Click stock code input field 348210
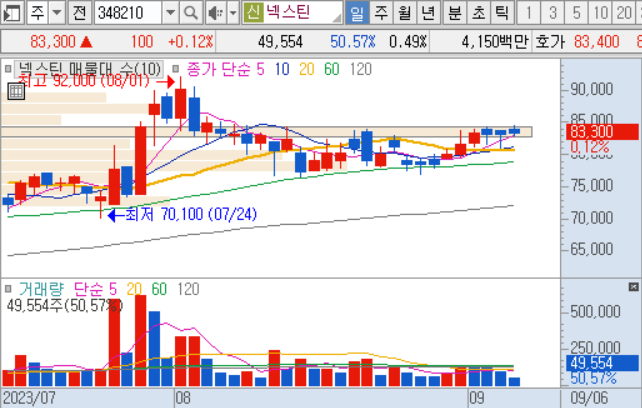Viewport: 642px width, 408px height. click(x=128, y=13)
